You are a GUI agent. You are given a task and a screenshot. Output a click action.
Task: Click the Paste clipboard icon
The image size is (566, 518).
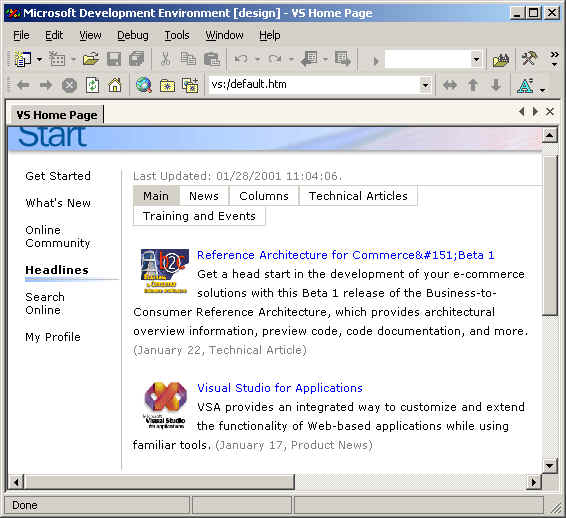212,59
